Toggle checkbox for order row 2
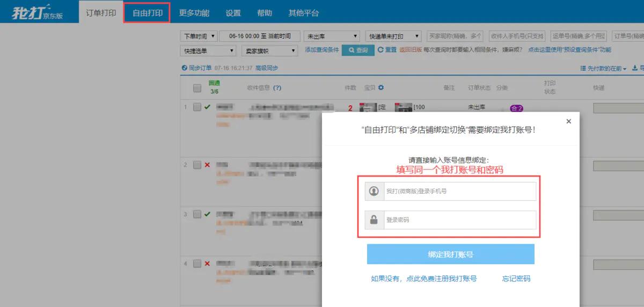This screenshot has width=644, height=307. coord(197,164)
